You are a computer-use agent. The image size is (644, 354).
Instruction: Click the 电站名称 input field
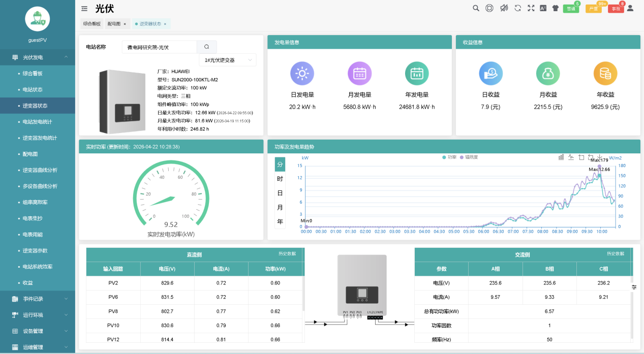click(159, 47)
